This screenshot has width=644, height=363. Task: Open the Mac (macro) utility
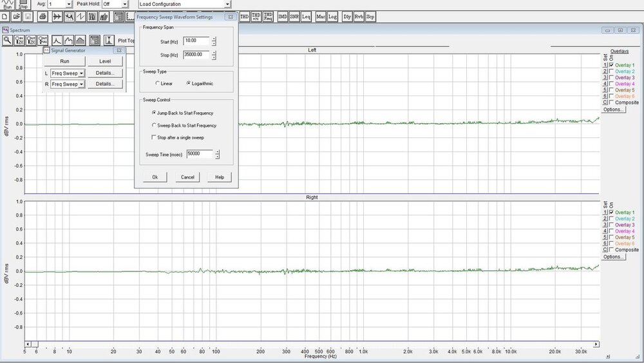[321, 17]
